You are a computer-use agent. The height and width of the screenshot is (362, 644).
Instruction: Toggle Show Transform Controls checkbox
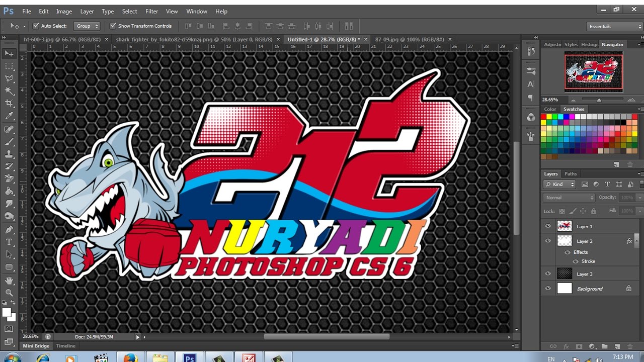tap(113, 26)
